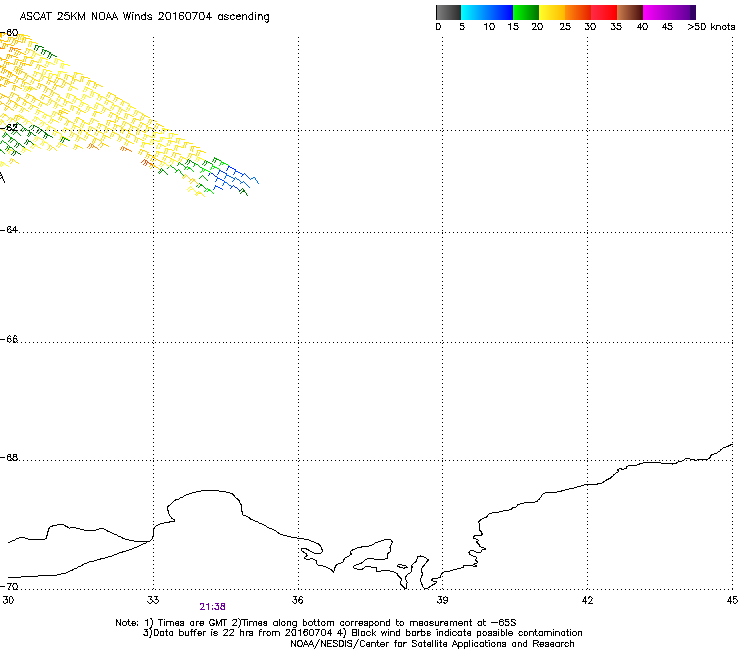Image resolution: width=740 pixels, height=650 pixels.
Task: Click the legend label '25'
Action: click(565, 27)
